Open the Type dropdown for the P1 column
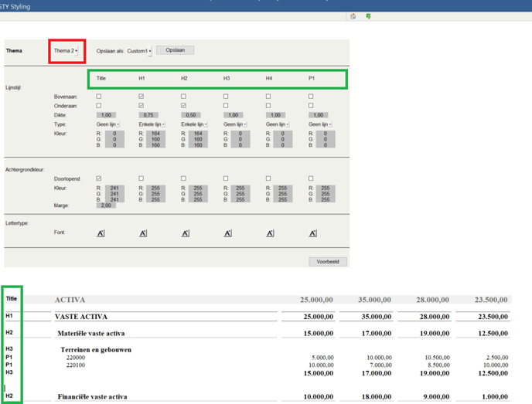The width and height of the screenshot is (532, 404). point(320,124)
